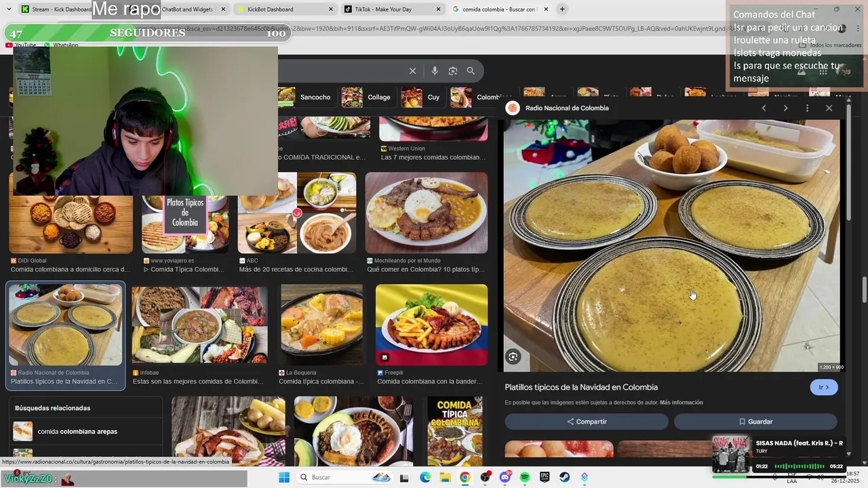Select the Infobae mejores comidas image
Viewport: 868px width, 488px height.
(x=200, y=324)
